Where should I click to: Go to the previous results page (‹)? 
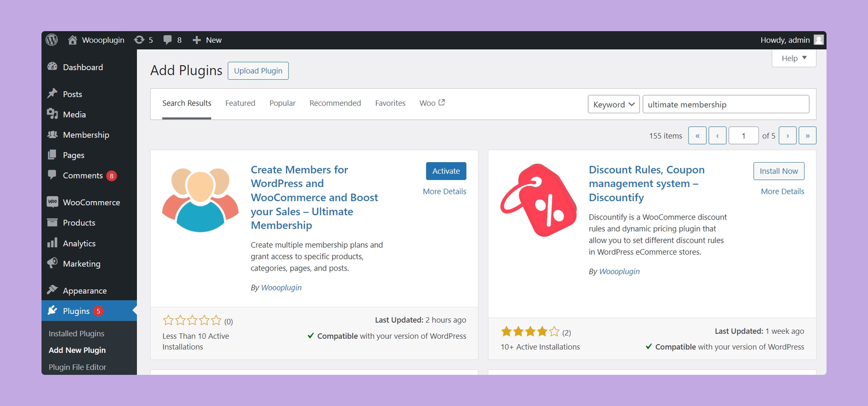click(x=717, y=136)
